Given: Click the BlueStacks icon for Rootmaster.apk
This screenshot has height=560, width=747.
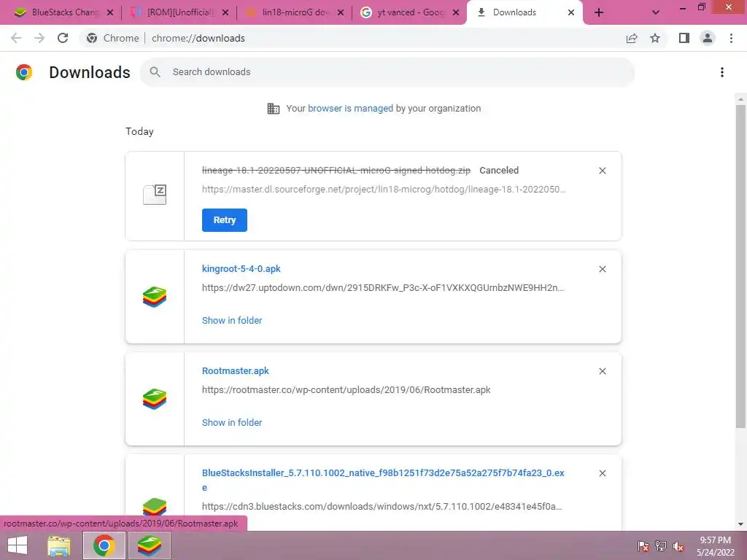Looking at the screenshot, I should 155,399.
